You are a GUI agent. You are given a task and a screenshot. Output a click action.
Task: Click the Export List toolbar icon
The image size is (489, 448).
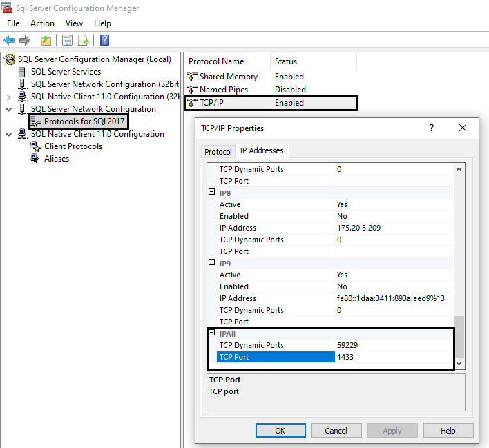click(84, 40)
